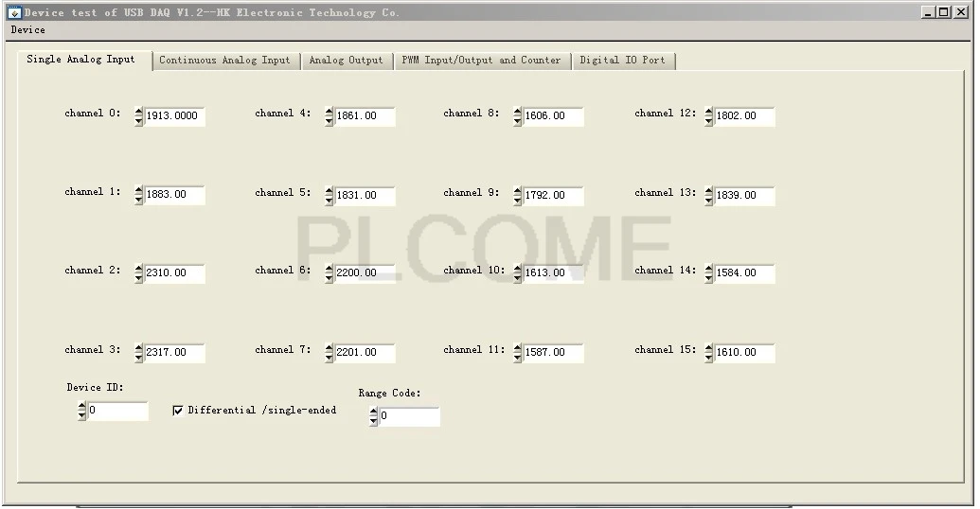
Task: Select channel 6 value field 2200.00
Action: click(365, 272)
